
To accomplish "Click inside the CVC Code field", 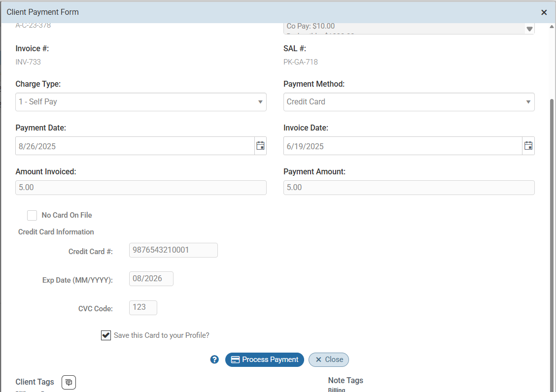I will point(142,307).
